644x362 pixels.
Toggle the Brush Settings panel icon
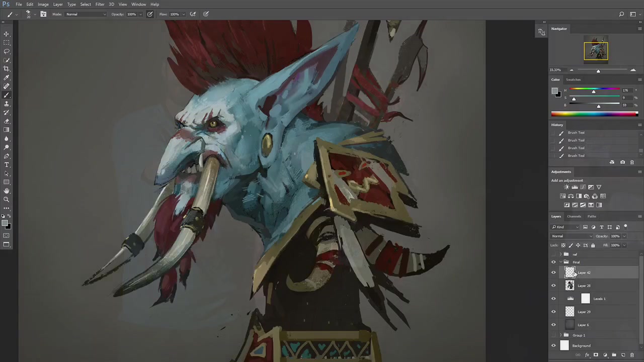tap(43, 14)
